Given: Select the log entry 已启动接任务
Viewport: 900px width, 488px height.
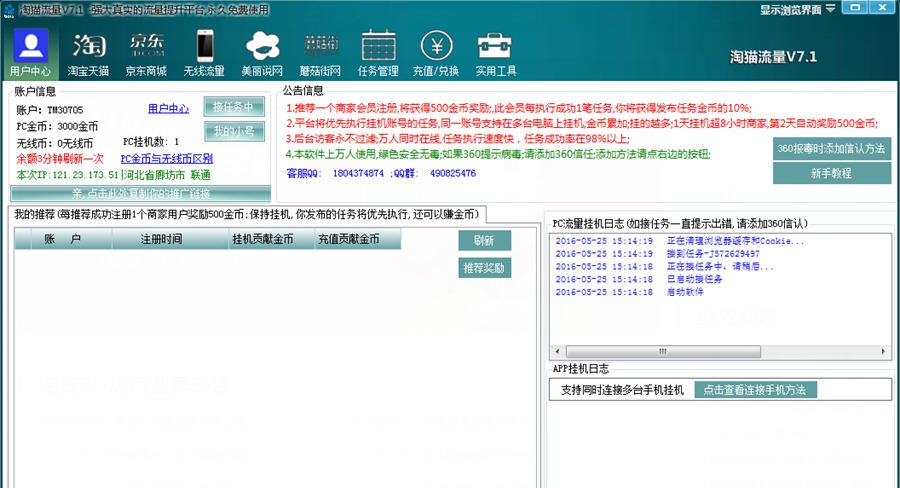Looking at the screenshot, I should click(639, 279).
